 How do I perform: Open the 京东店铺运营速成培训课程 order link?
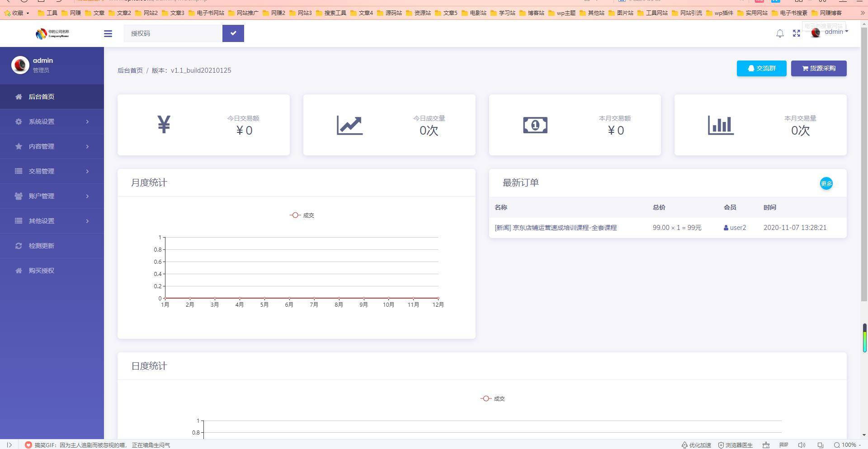[x=556, y=228]
